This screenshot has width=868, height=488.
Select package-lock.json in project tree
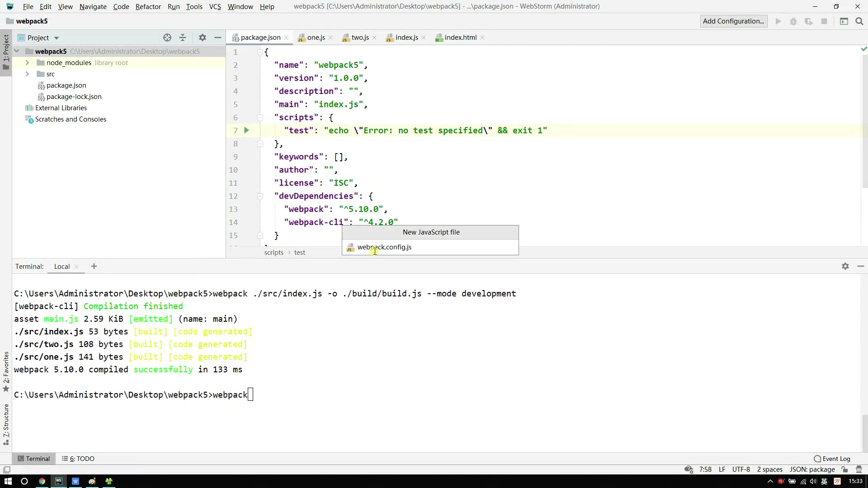pyautogui.click(x=74, y=96)
